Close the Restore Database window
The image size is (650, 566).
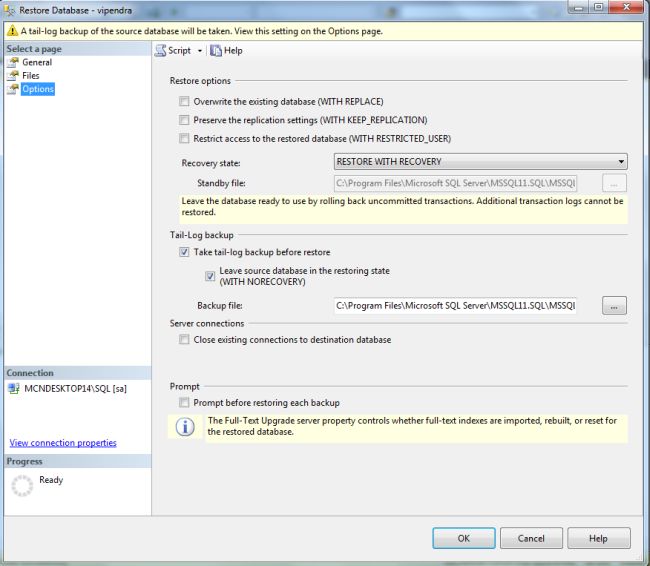point(626,7)
